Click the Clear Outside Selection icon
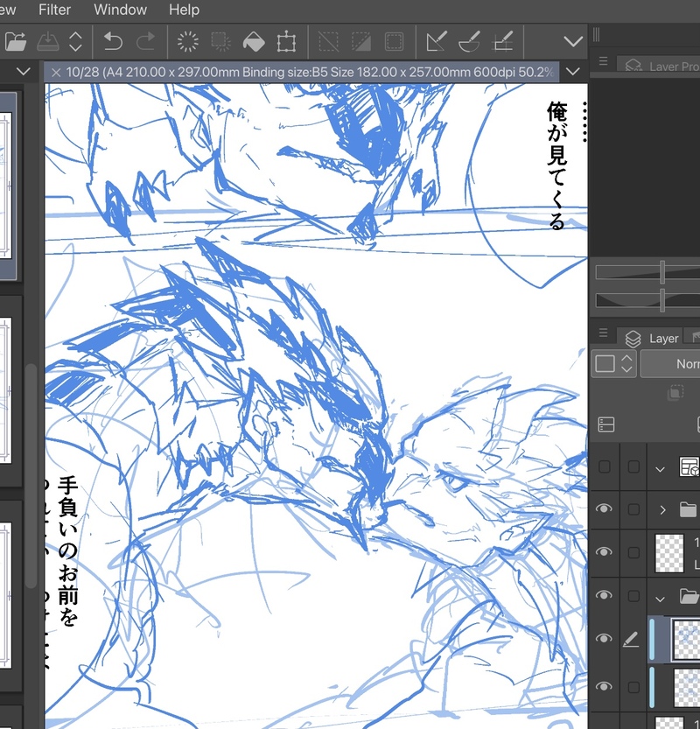Viewport: 700px width, 729px height. coord(220,42)
